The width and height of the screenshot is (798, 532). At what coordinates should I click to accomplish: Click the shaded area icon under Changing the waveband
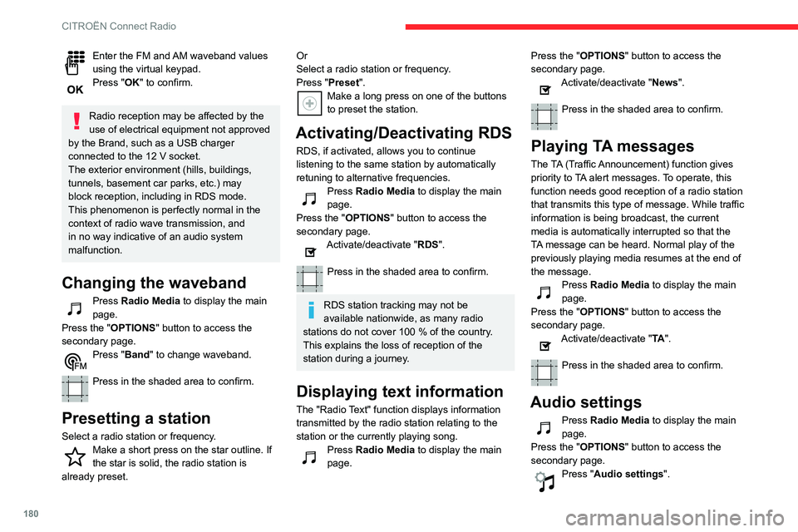[74, 388]
